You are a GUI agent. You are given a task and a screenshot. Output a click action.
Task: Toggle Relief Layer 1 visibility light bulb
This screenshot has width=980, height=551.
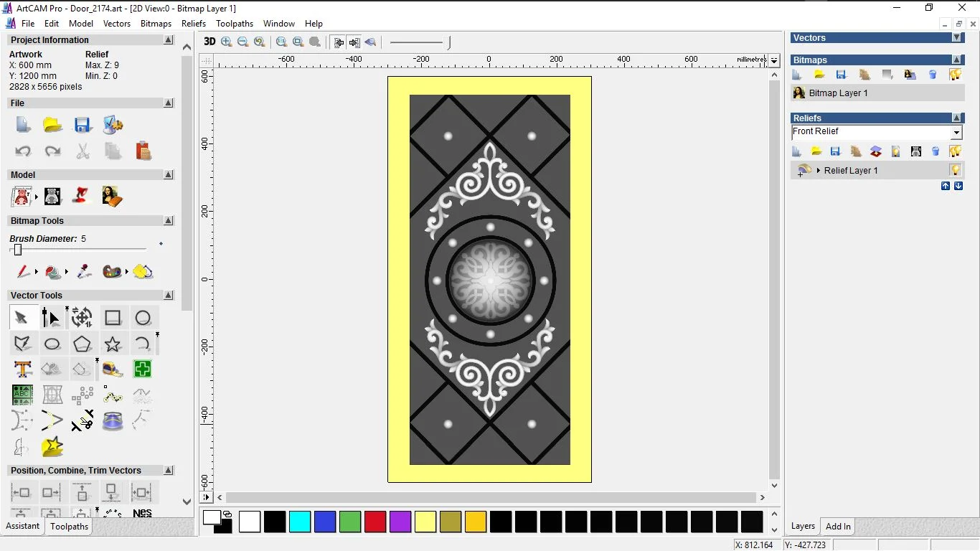click(955, 170)
